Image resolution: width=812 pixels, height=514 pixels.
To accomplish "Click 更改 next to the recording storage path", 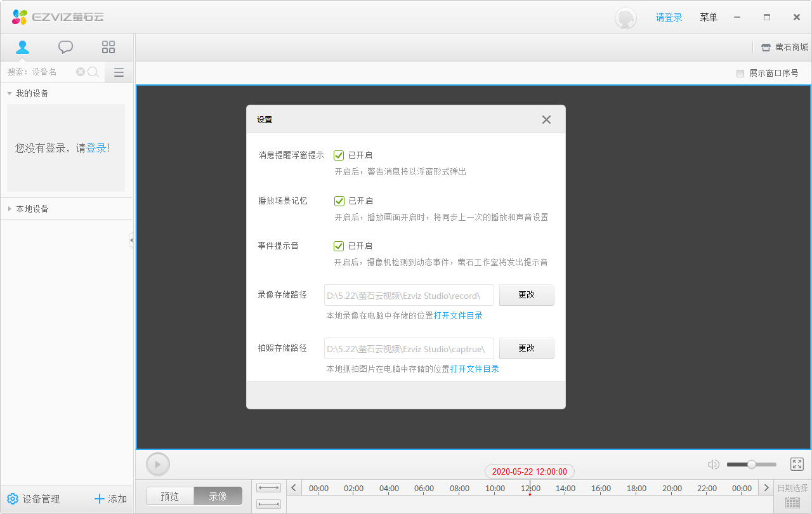I will [x=527, y=294].
